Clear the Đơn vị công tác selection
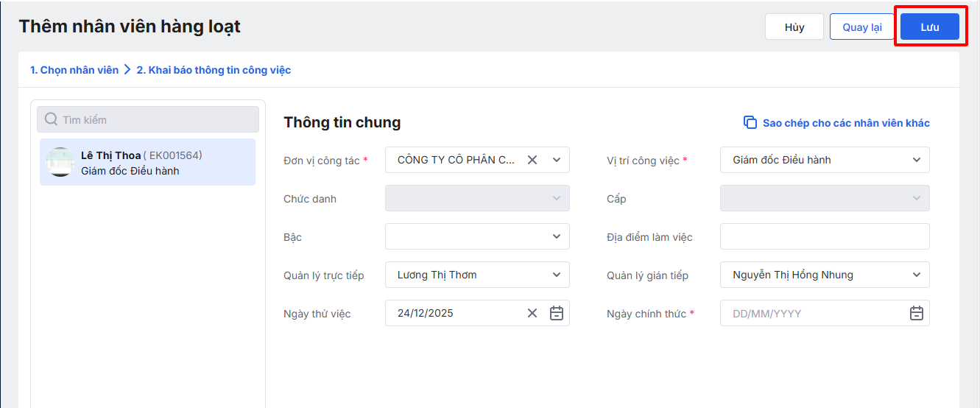Screen dimensions: 980x408 pos(532,160)
